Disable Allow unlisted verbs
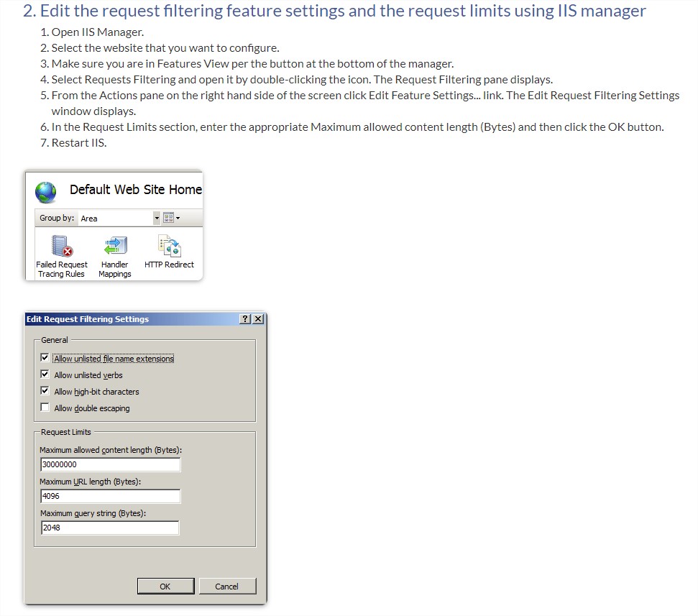This screenshot has height=616, width=698. [x=45, y=374]
